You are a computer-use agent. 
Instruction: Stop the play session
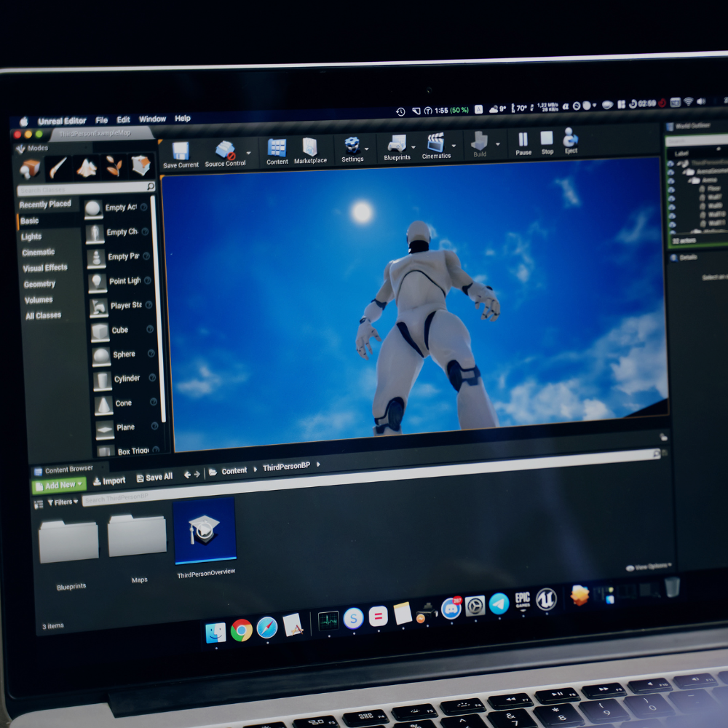pos(547,138)
